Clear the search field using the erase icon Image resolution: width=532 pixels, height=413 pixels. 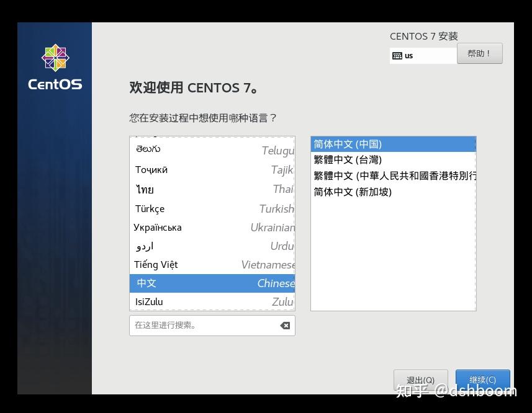pyautogui.click(x=284, y=325)
